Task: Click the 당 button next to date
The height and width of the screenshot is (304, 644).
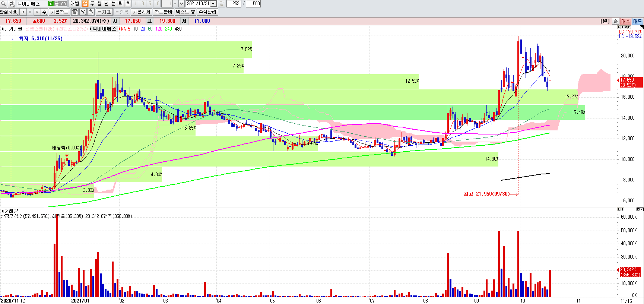Action: [221, 4]
